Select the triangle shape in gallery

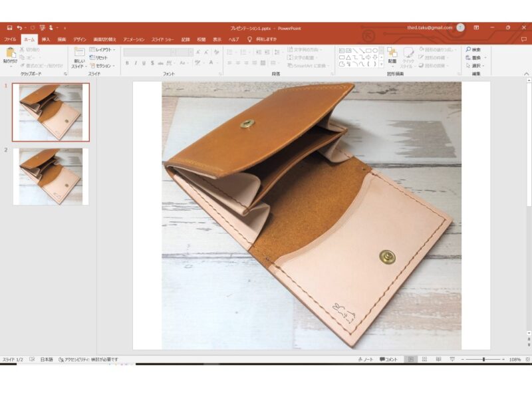348,57
